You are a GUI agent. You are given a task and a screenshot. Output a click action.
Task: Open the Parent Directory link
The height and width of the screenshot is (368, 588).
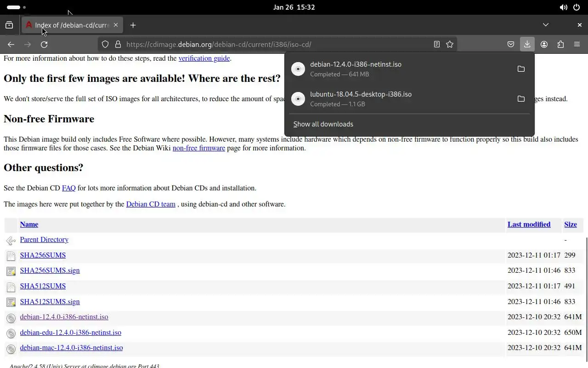(x=44, y=240)
